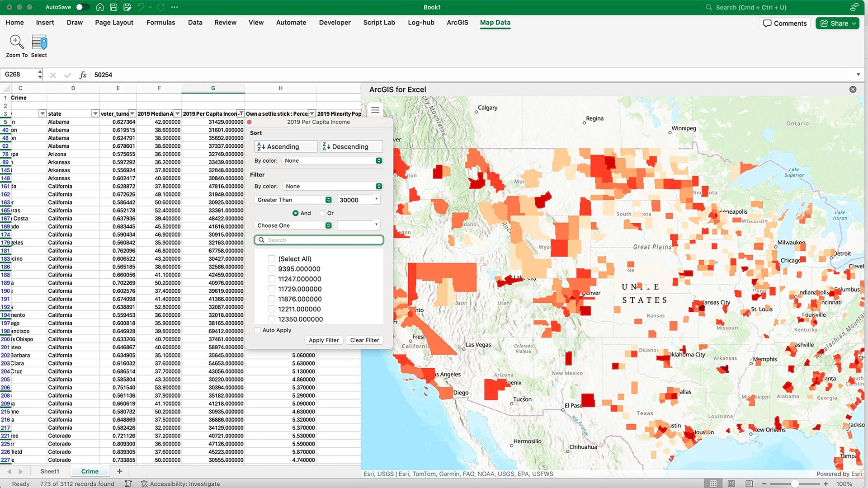This screenshot has height=488, width=868.
Task: Check the (Select All) checkbox
Action: (272, 258)
